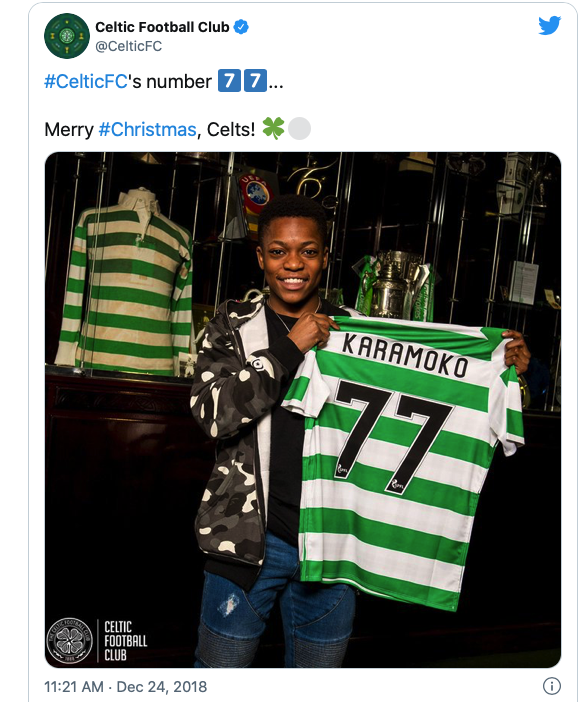
Task: Click the green shamrock emoji
Action: [273, 128]
